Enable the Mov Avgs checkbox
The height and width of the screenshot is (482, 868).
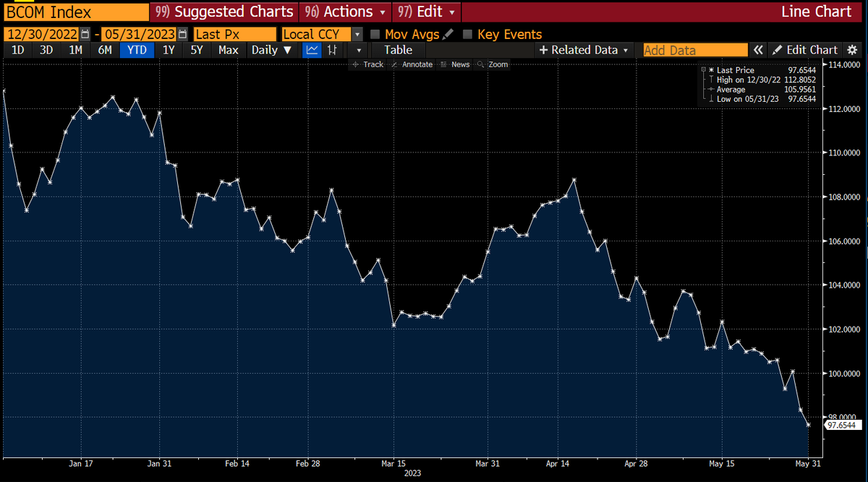pos(375,34)
